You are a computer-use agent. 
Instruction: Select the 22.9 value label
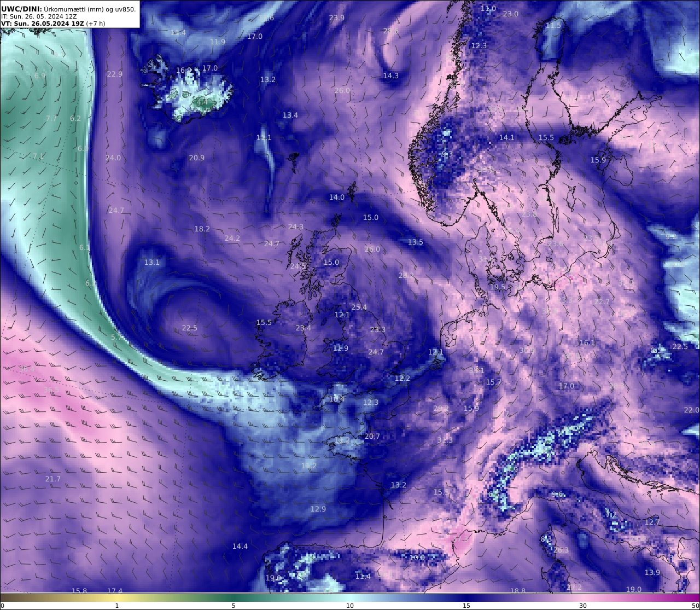[x=114, y=74]
